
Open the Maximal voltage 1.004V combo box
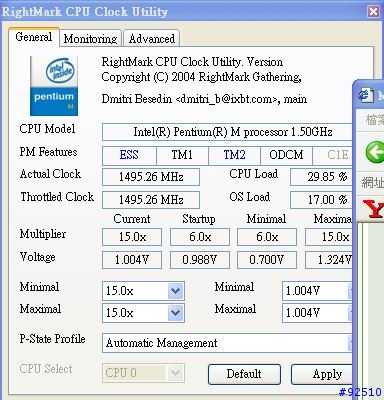pyautogui.click(x=317, y=313)
